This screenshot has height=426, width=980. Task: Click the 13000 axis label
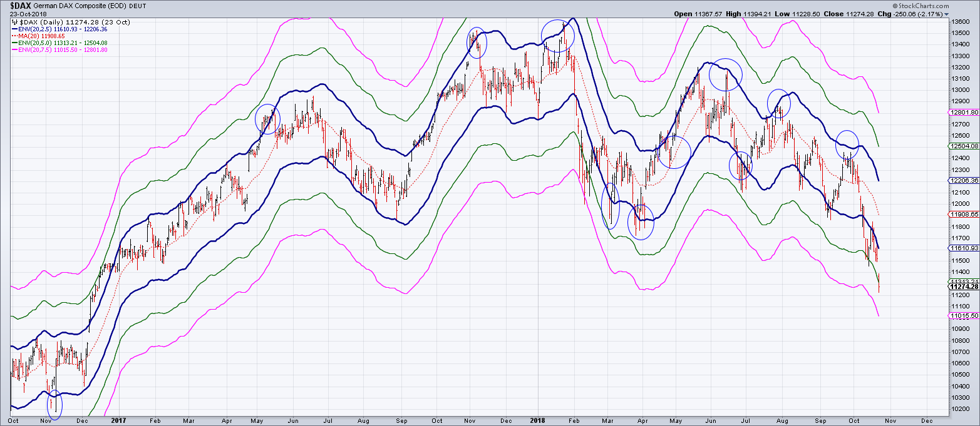tap(961, 89)
